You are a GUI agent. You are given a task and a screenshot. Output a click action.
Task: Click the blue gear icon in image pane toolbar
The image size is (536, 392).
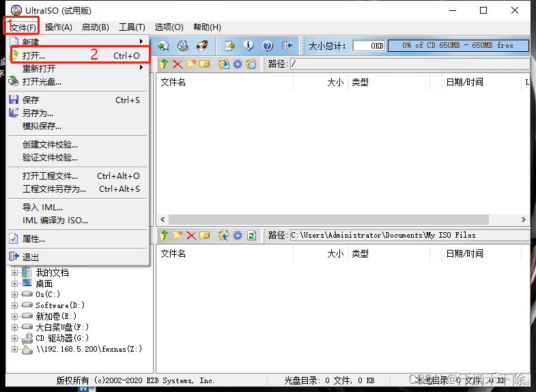237,64
